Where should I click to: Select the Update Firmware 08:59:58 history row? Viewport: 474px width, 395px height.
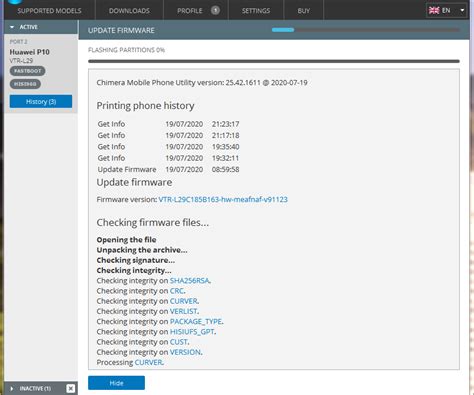click(x=168, y=169)
